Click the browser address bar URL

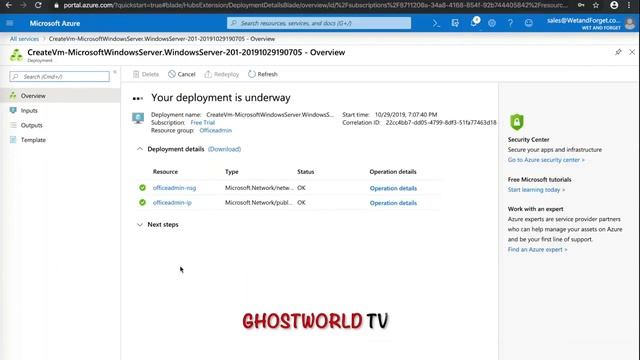tap(315, 5)
